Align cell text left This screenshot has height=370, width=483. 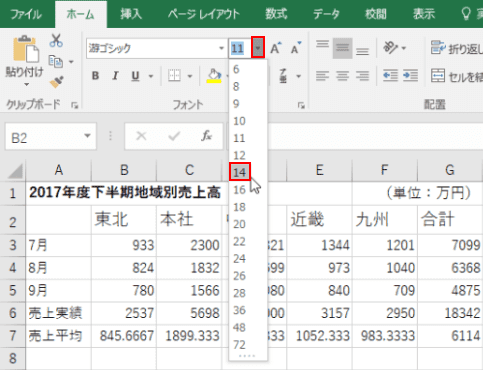click(322, 76)
